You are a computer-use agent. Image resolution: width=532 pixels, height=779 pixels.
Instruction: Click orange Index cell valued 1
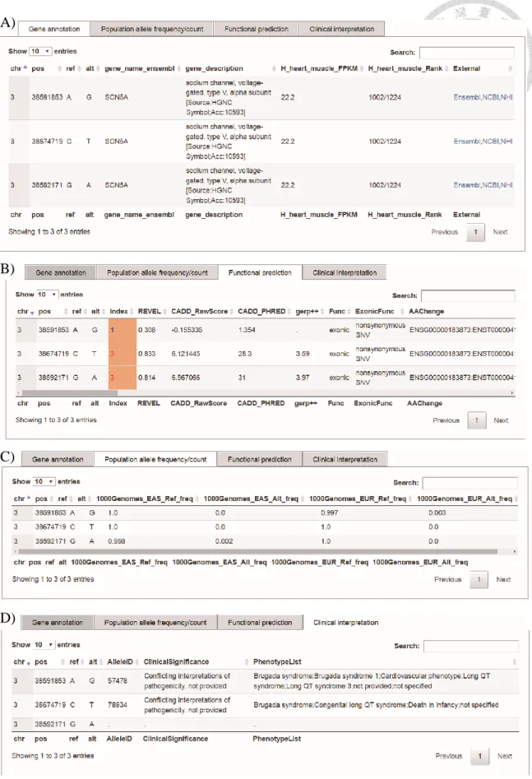click(123, 330)
